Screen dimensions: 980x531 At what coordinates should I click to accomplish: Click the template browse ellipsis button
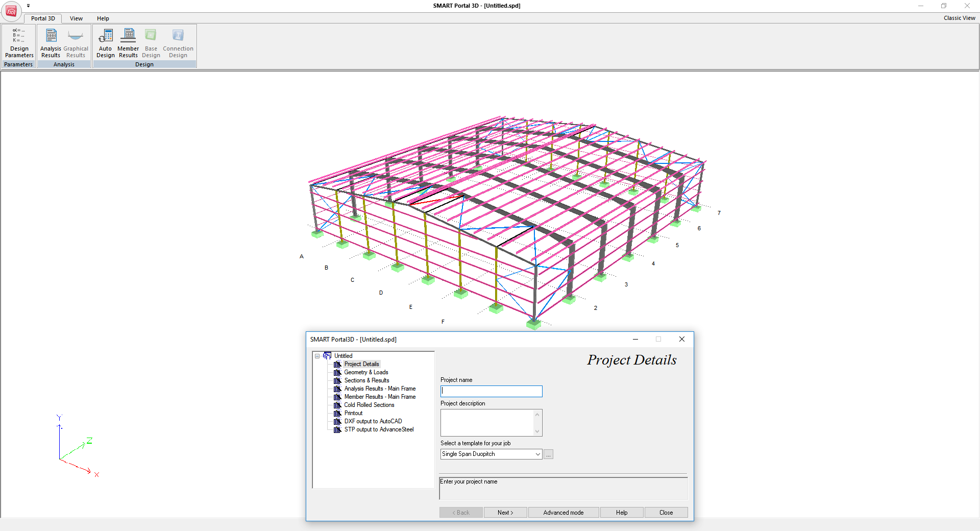pyautogui.click(x=548, y=454)
